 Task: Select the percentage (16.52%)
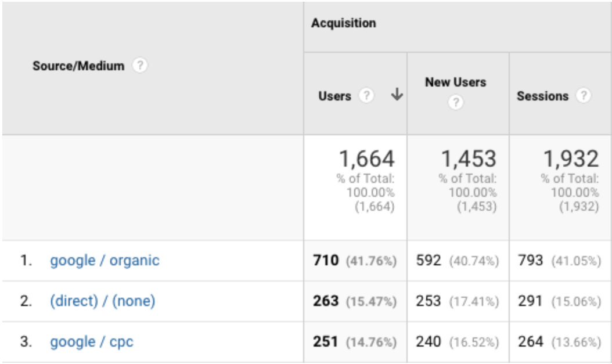pyautogui.click(x=474, y=343)
